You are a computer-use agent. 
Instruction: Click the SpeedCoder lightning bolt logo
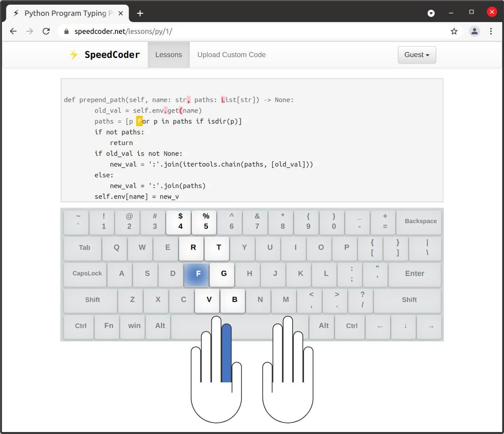point(74,55)
